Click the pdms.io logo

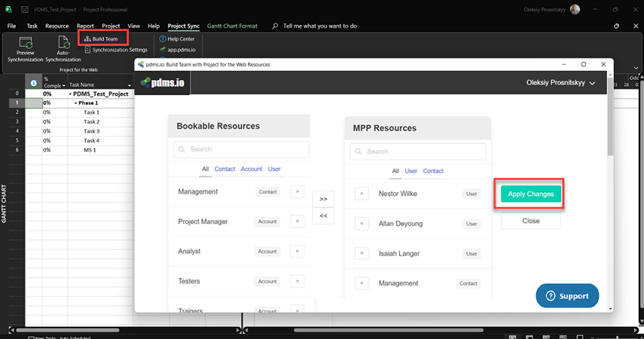coord(162,83)
